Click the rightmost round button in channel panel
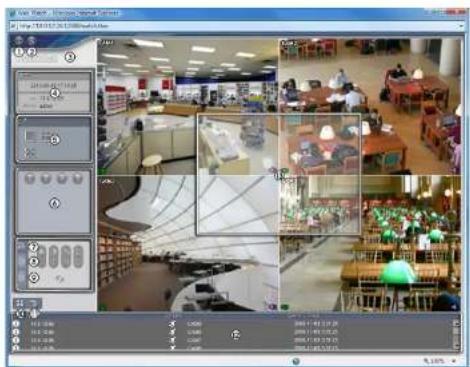Image resolution: width=470 pixels, height=367 pixels. (78, 179)
